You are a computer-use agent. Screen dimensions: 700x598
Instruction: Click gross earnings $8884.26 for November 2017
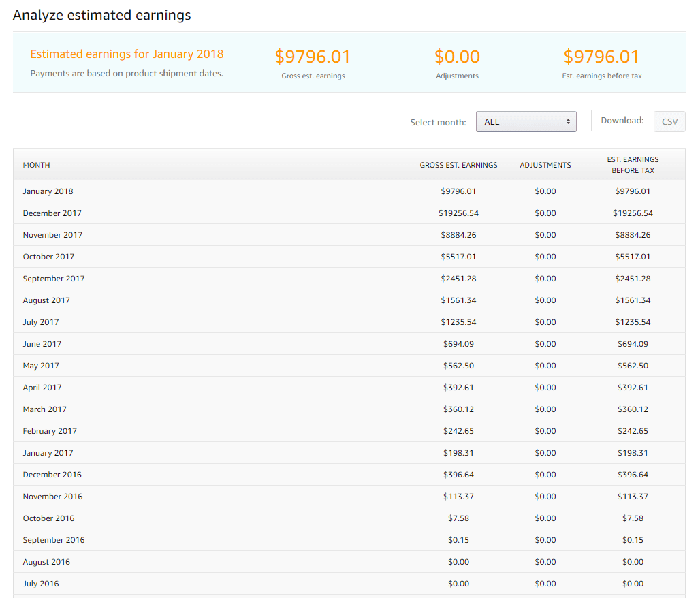tap(458, 235)
